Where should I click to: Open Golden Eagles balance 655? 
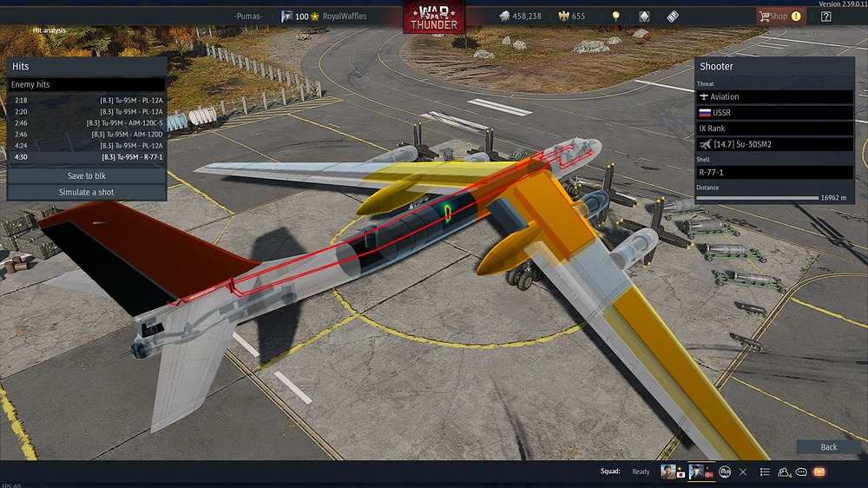(x=572, y=16)
